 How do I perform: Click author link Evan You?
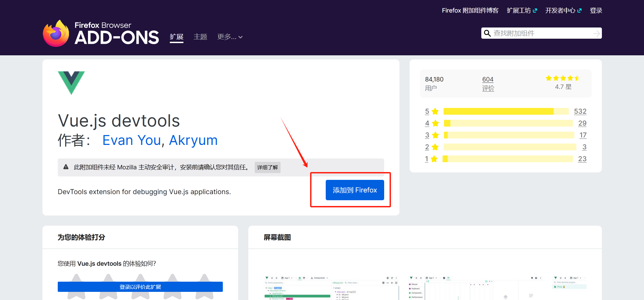[131, 140]
